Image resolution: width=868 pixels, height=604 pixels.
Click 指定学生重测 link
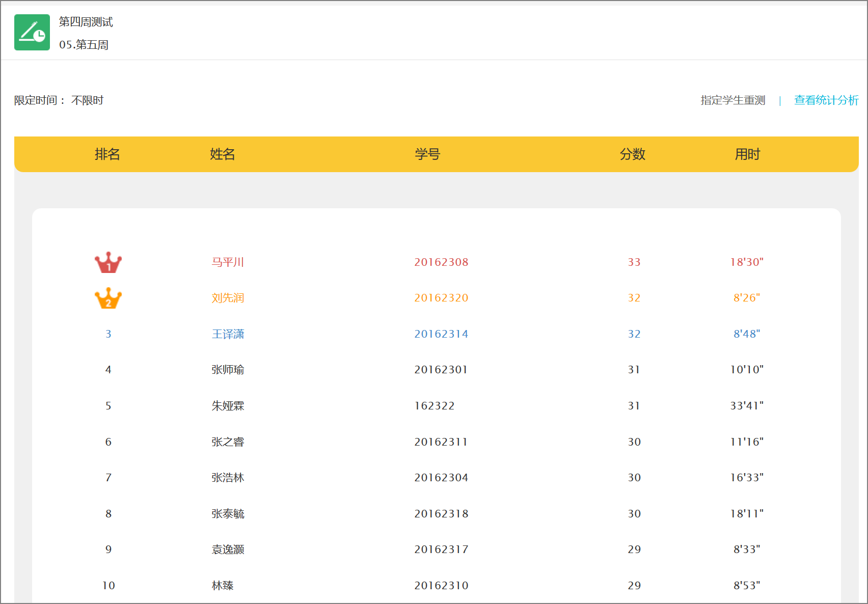click(x=733, y=100)
